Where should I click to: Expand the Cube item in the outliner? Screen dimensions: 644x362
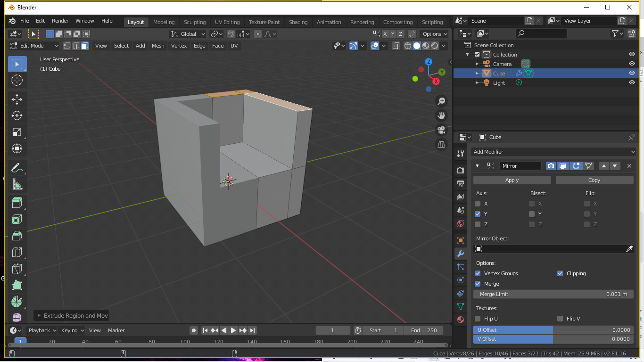(477, 73)
